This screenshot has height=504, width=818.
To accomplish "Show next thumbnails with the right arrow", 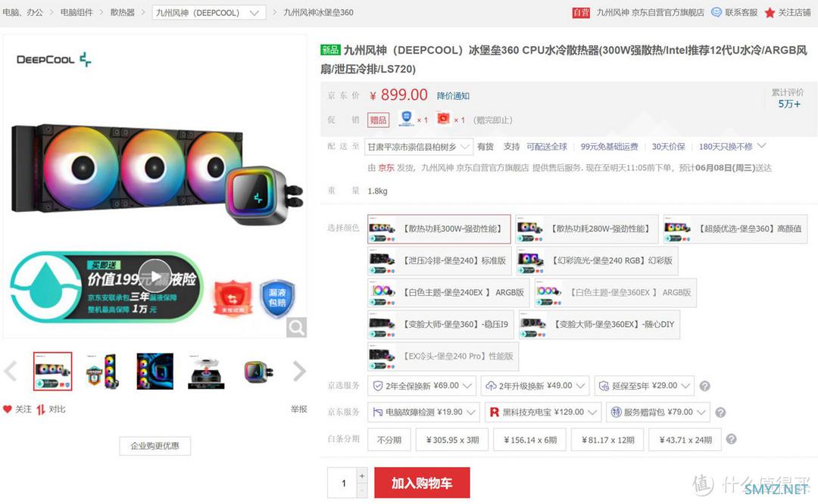I will (x=299, y=371).
